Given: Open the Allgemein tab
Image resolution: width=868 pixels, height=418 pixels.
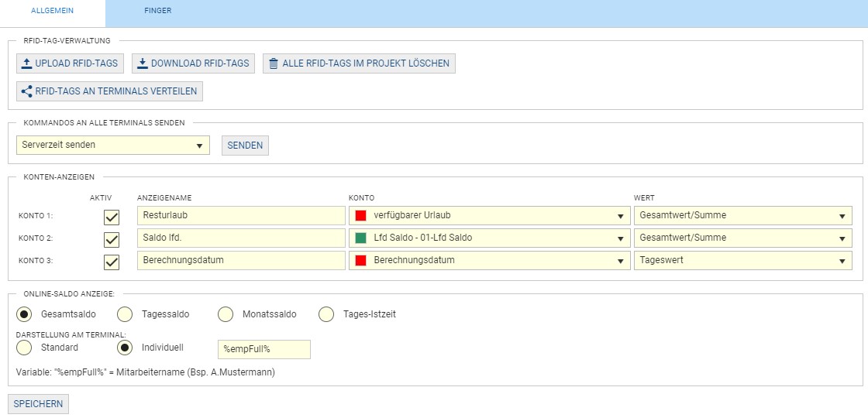Looking at the screenshot, I should point(52,11).
